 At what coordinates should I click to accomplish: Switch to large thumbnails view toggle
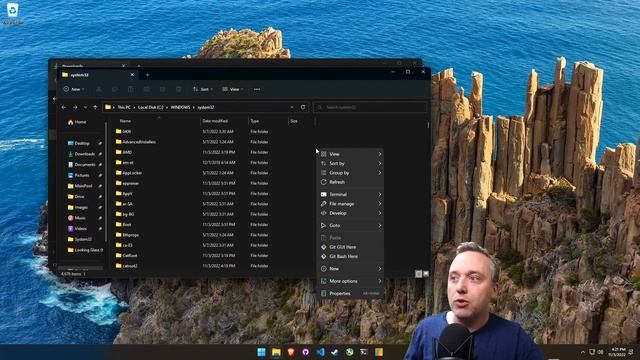tap(426, 274)
